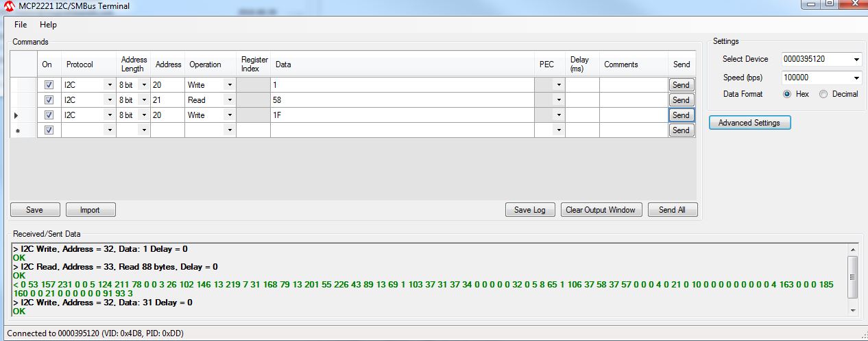Open Speed (bps) dropdown
868x341 pixels.
coord(856,78)
